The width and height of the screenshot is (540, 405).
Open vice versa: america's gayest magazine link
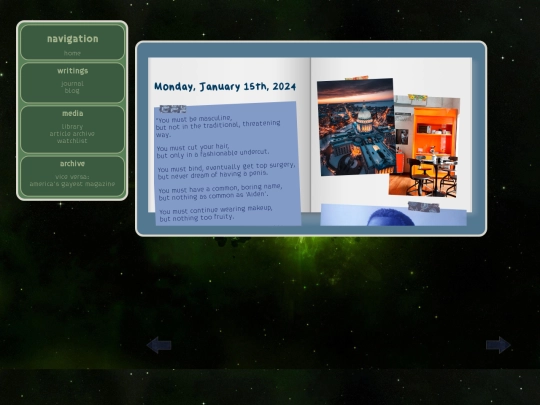click(72, 180)
